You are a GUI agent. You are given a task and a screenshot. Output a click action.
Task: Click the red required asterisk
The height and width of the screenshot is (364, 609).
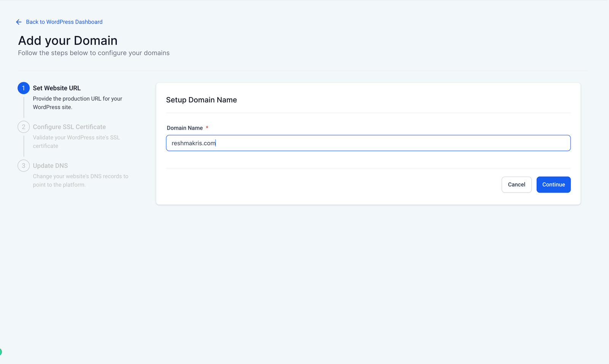207,128
